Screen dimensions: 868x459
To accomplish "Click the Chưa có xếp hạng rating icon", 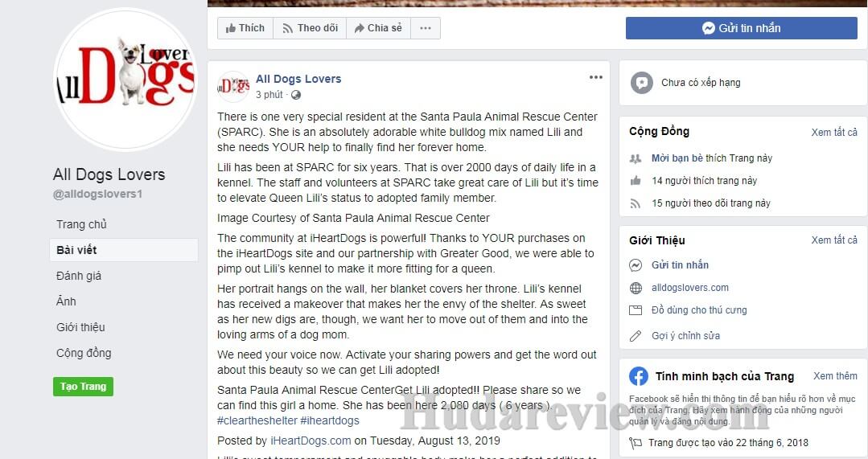I will [x=642, y=83].
